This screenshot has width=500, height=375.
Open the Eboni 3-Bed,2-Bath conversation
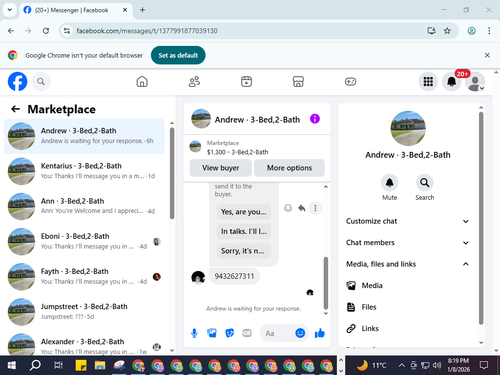pyautogui.click(x=84, y=241)
